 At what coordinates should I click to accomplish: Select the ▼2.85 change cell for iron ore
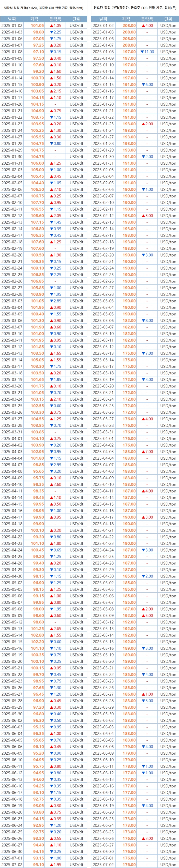coord(55,301)
